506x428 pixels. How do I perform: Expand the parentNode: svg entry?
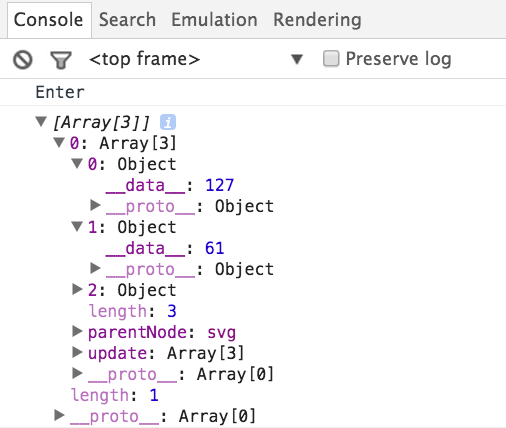77,331
